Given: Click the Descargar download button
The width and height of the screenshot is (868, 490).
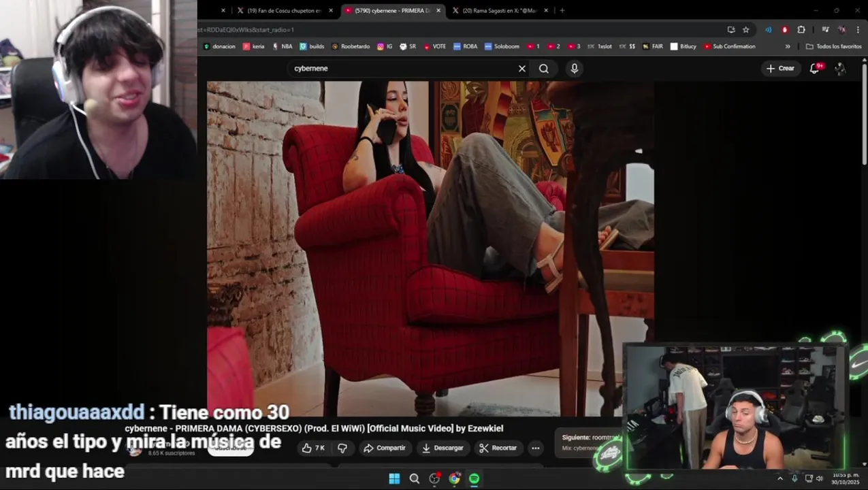Looking at the screenshot, I should (x=443, y=448).
